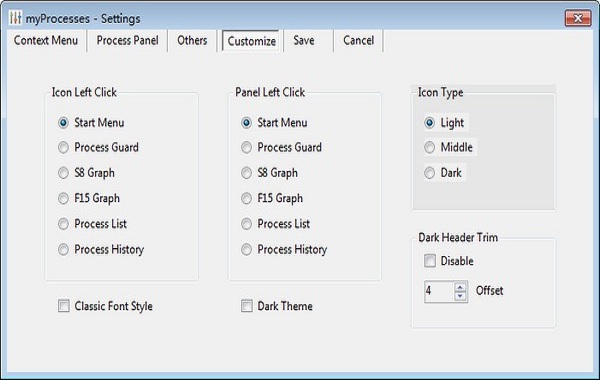Close the Settings window
The height and width of the screenshot is (380, 600).
tap(578, 18)
